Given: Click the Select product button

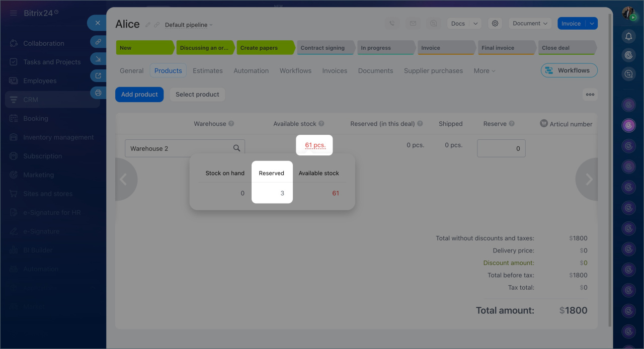Looking at the screenshot, I should [197, 95].
